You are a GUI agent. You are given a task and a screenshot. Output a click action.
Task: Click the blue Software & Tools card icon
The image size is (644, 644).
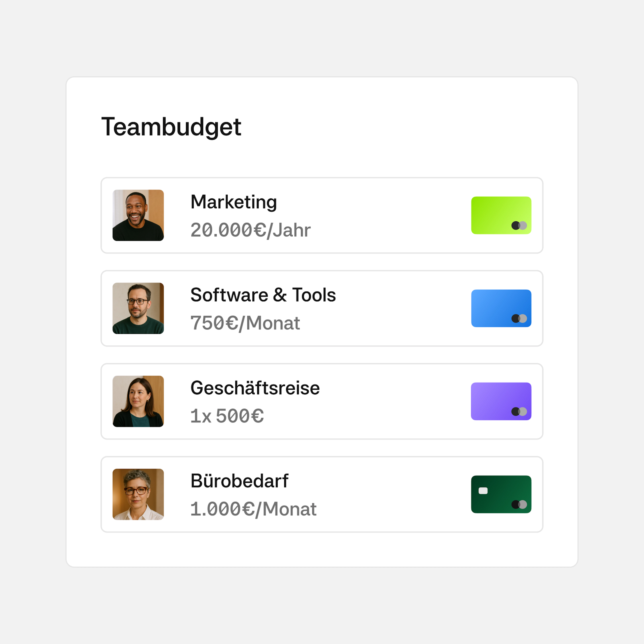pyautogui.click(x=501, y=308)
